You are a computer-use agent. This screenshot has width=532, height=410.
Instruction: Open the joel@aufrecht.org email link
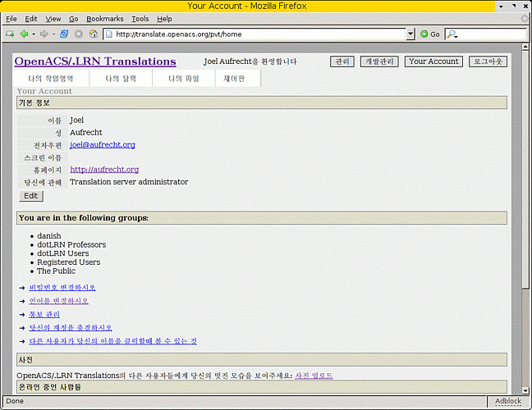pos(102,144)
